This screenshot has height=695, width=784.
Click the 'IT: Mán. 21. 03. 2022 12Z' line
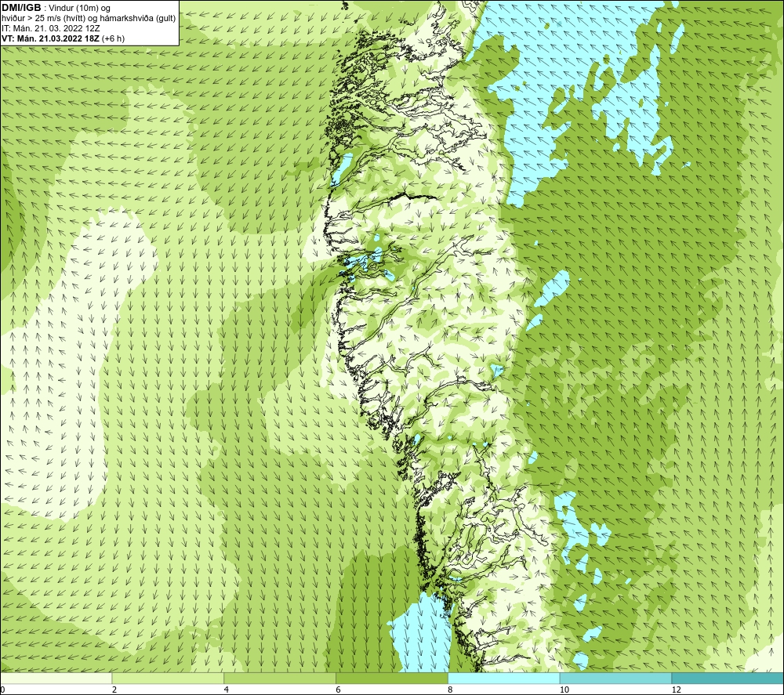click(50, 28)
